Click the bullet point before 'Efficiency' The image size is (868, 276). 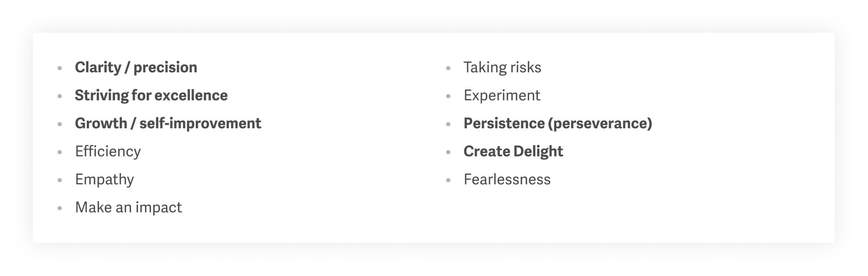pyautogui.click(x=60, y=152)
